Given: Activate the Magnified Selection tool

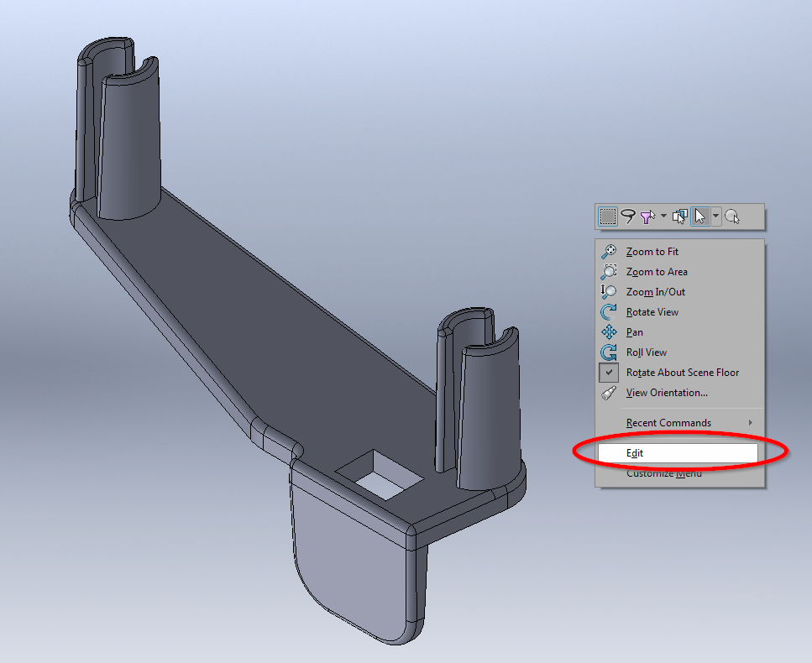Looking at the screenshot, I should 732,217.
